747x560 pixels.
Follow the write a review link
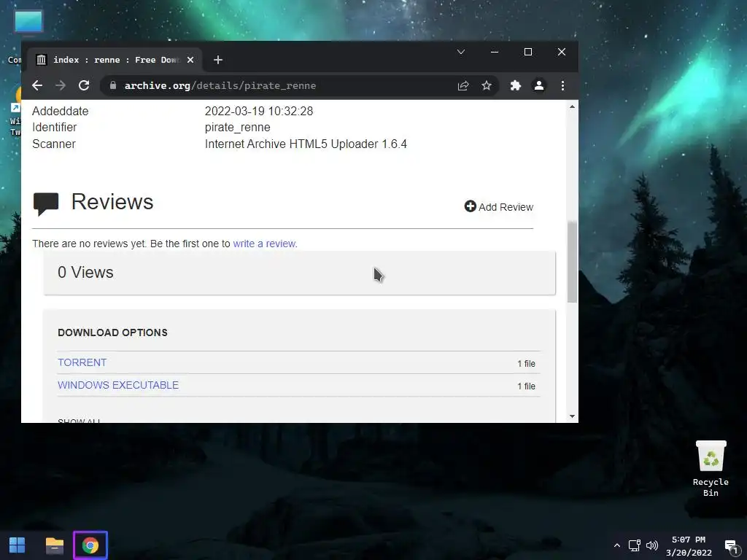tap(264, 244)
